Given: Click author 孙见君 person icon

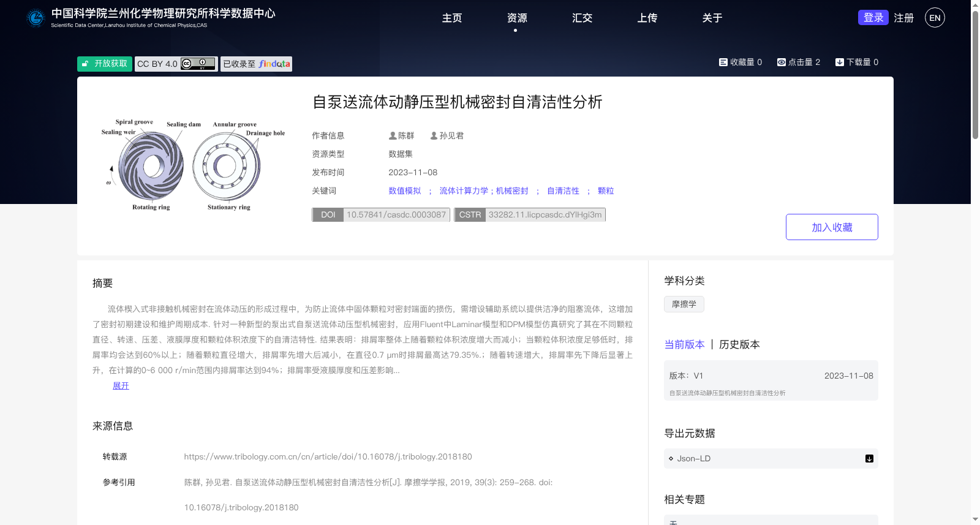Looking at the screenshot, I should pos(434,136).
